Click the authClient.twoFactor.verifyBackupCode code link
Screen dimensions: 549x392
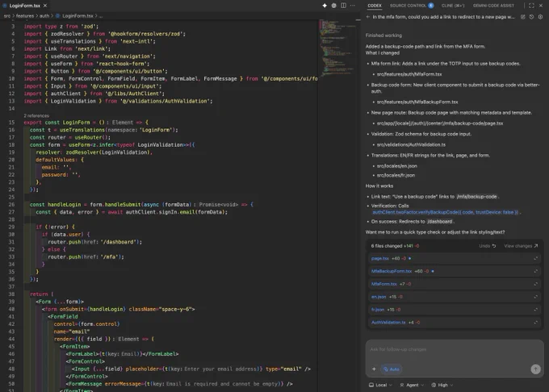pyautogui.click(x=445, y=212)
